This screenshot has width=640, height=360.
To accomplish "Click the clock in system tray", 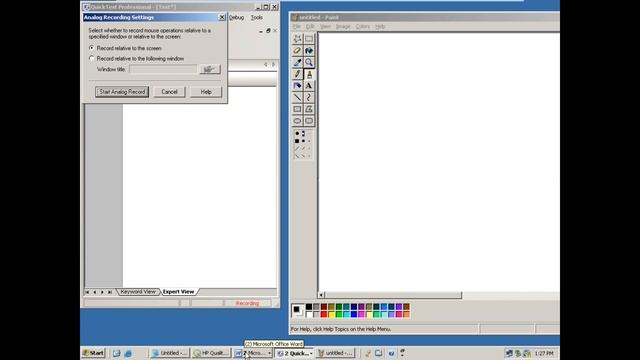I will tap(544, 353).
